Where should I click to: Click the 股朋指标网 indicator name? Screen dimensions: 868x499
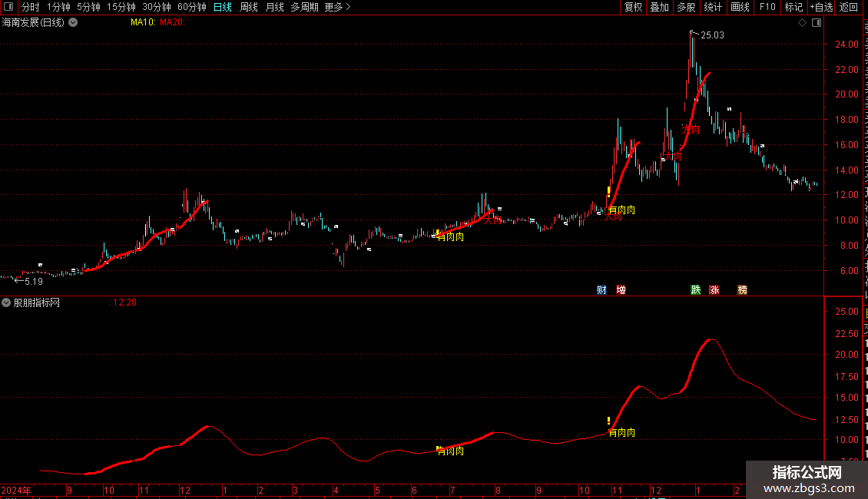click(x=37, y=302)
